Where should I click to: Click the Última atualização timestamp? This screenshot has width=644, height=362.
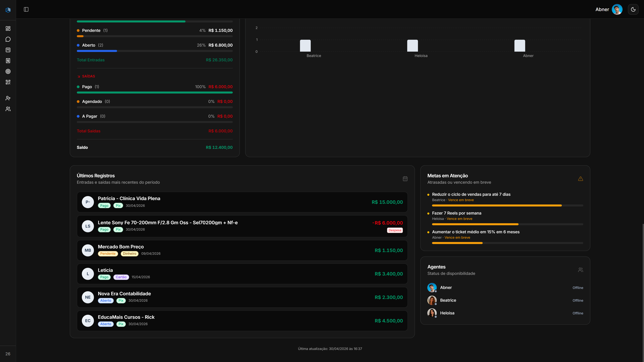point(330,349)
